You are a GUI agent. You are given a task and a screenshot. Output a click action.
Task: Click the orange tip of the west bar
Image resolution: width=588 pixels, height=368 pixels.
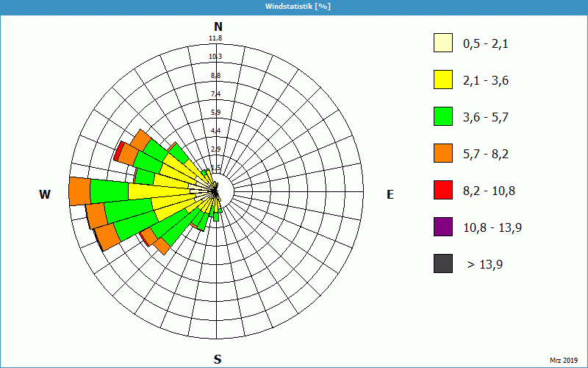point(79,191)
